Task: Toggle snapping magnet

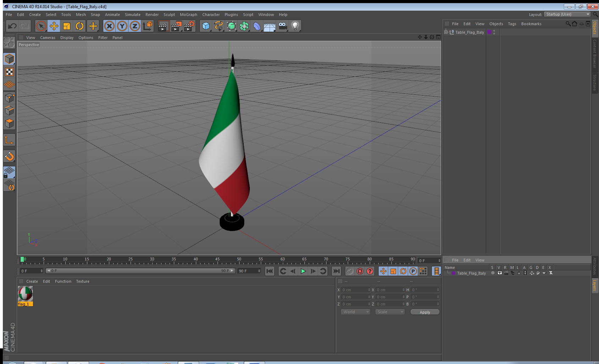Action: 9,156
